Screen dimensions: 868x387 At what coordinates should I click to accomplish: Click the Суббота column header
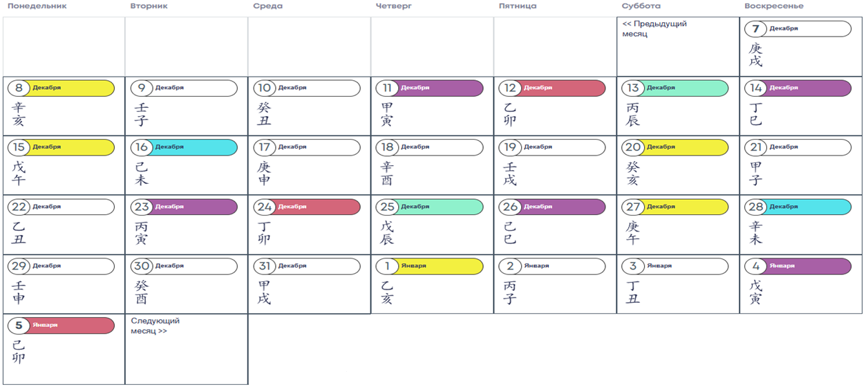point(641,6)
